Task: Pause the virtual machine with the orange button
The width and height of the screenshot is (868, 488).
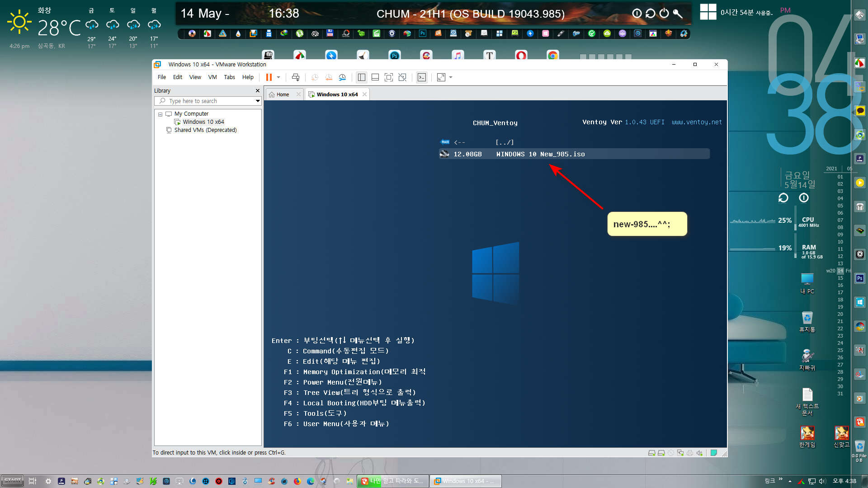Action: [x=269, y=77]
